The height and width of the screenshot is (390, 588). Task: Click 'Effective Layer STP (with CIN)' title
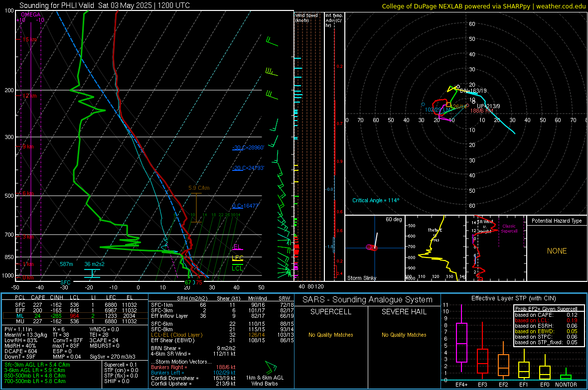click(513, 298)
